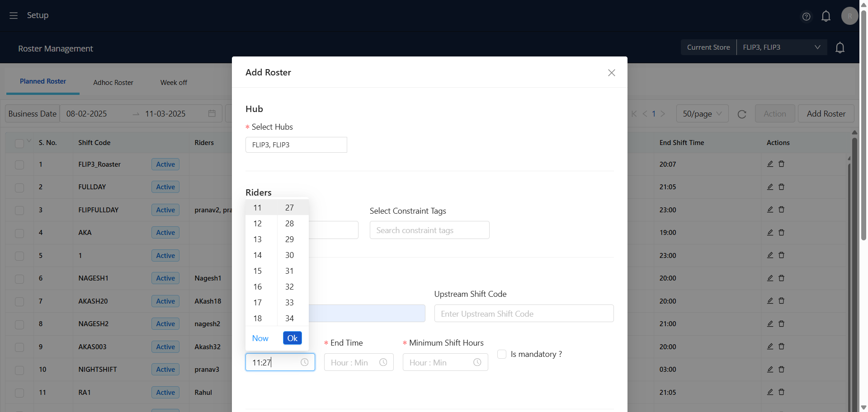
Task: Select checkbox for row 4 AKA
Action: pyautogui.click(x=19, y=233)
